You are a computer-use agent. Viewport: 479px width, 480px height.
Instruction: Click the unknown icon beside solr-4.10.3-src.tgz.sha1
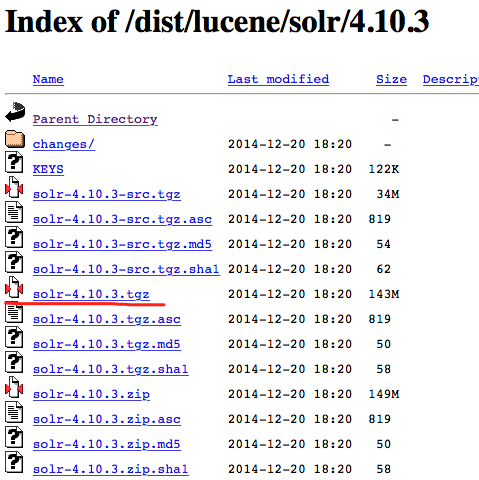(x=14, y=262)
